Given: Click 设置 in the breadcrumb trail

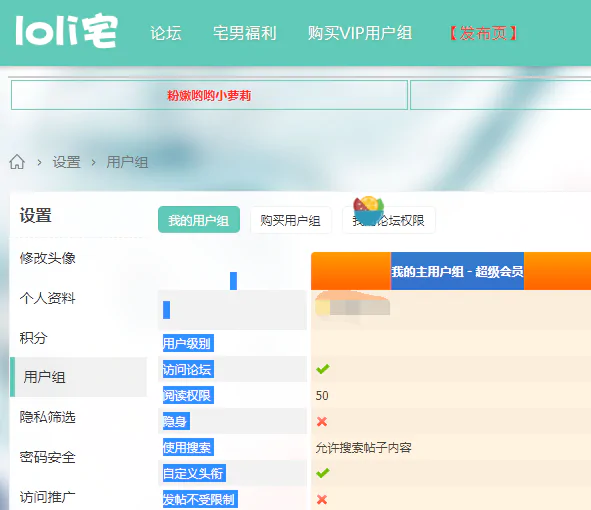Looking at the screenshot, I should click(66, 162).
